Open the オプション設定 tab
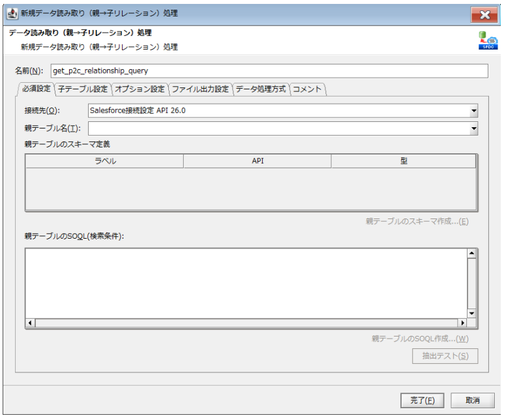Viewport: 506px width, 420px height. pos(140,89)
